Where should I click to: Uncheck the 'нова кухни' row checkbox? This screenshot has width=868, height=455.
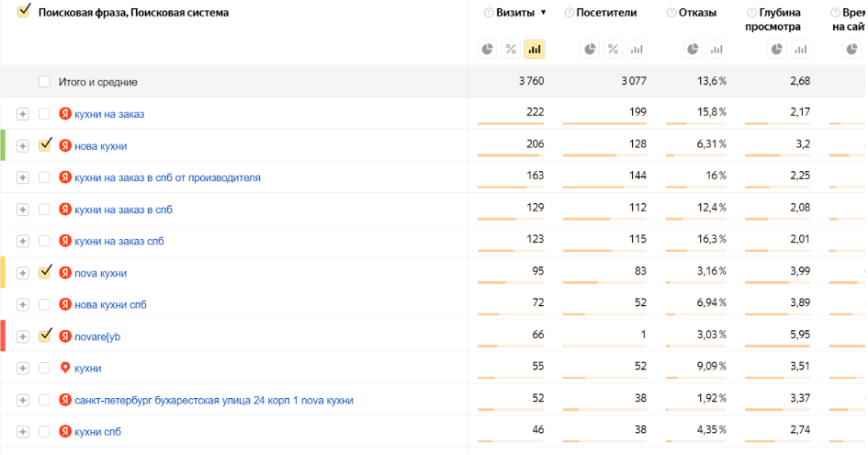[45, 145]
